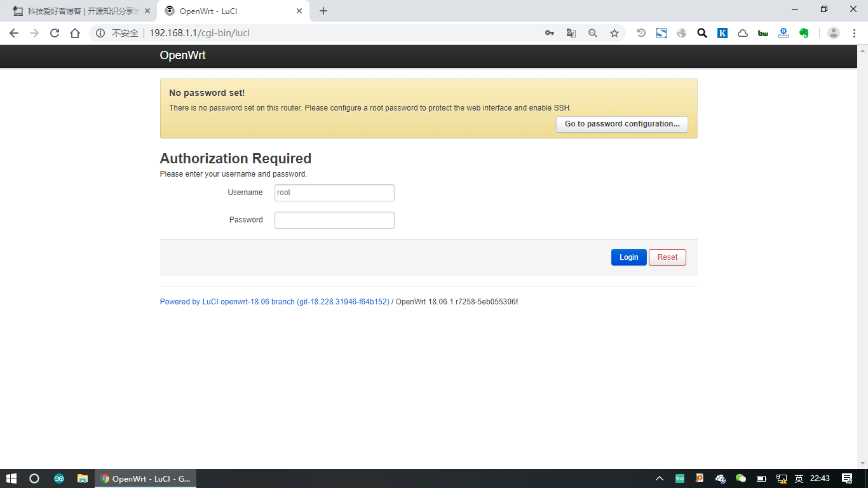868x488 pixels.
Task: Focus the Password input field
Action: 334,220
